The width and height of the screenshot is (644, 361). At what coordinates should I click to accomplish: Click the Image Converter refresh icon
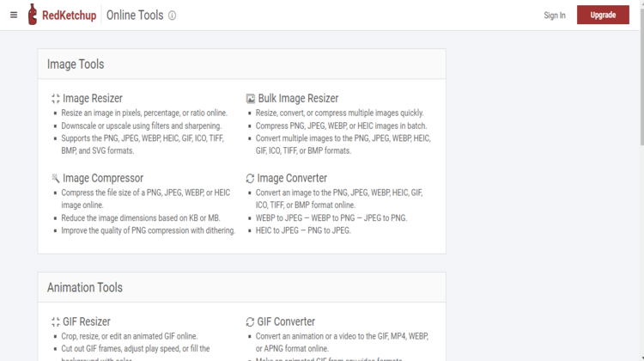pos(250,179)
